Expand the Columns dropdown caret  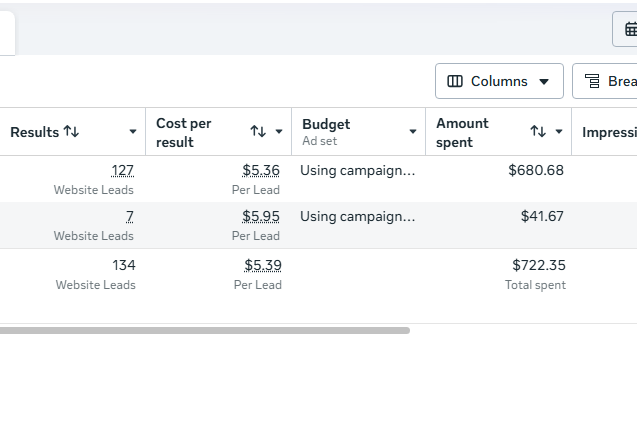click(x=544, y=82)
